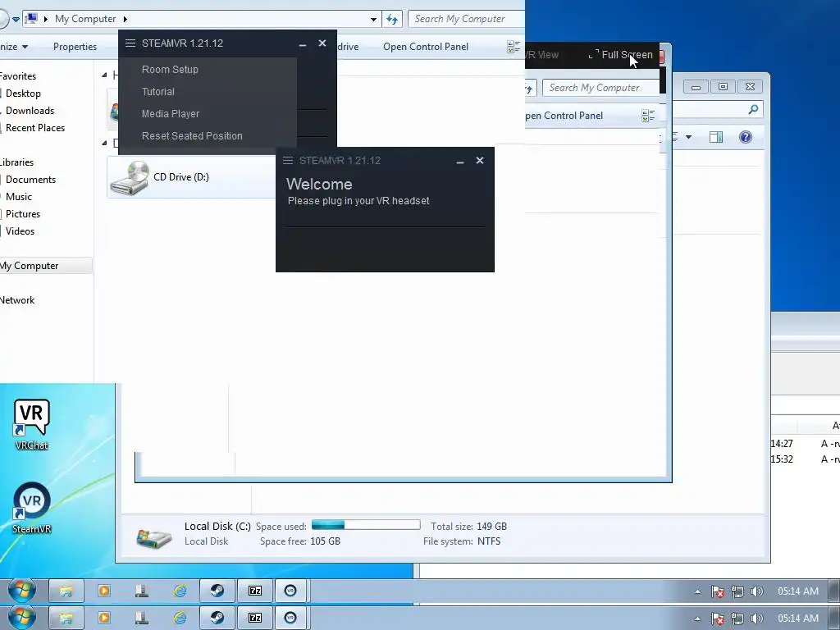The height and width of the screenshot is (630, 840).
Task: Select the CD Drive (D:) disc icon
Action: 130,178
